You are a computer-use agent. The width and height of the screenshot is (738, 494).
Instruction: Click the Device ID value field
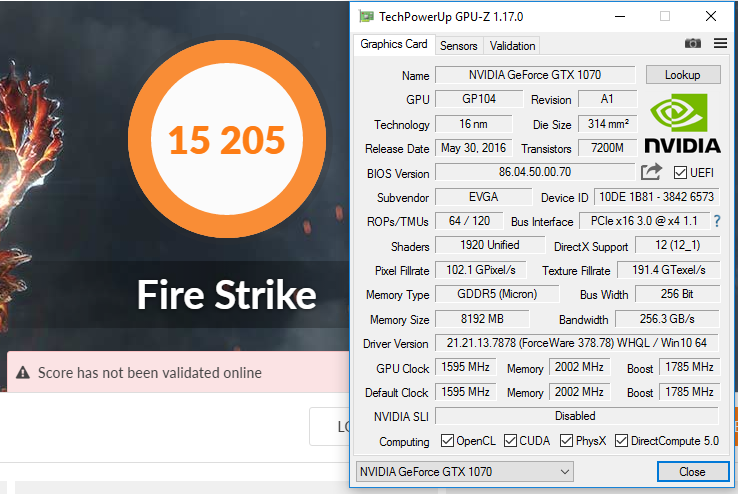(657, 197)
